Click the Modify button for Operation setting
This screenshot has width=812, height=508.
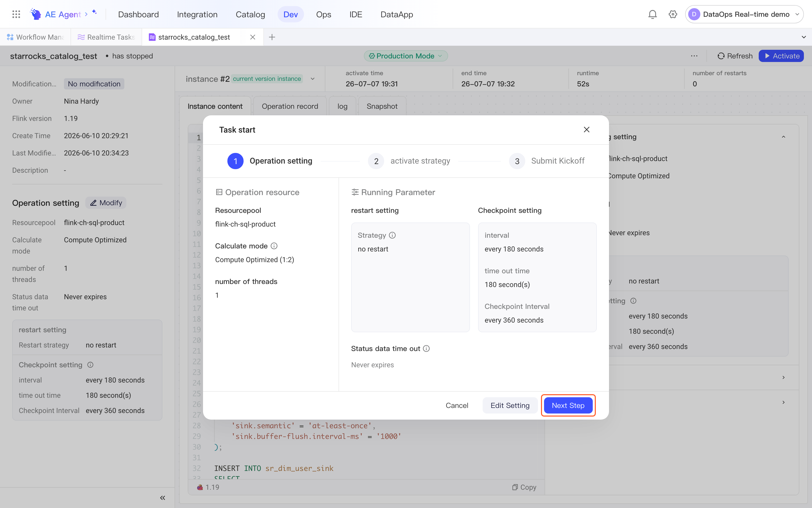pos(106,203)
